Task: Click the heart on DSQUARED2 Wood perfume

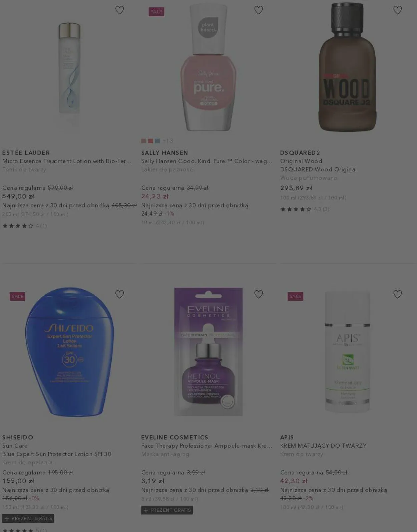Action: (x=397, y=10)
